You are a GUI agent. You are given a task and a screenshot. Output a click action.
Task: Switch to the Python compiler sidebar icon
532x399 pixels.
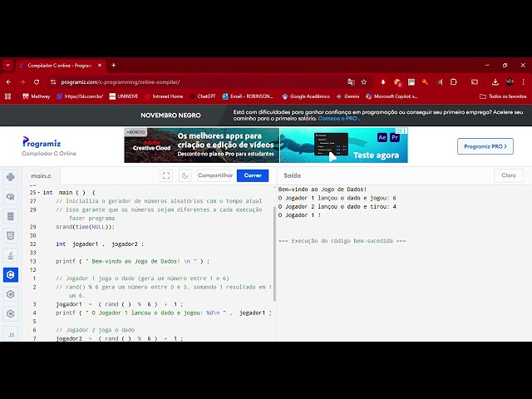coord(11,177)
